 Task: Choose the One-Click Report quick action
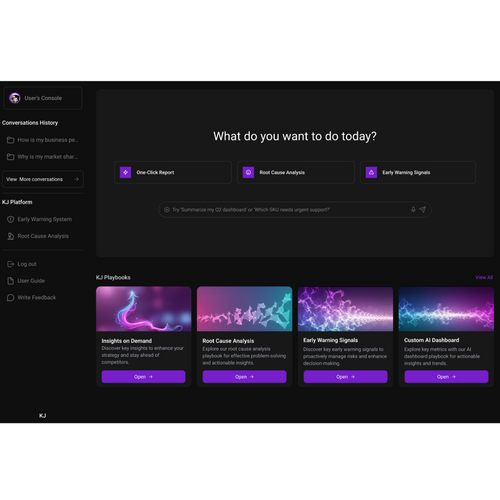click(173, 172)
